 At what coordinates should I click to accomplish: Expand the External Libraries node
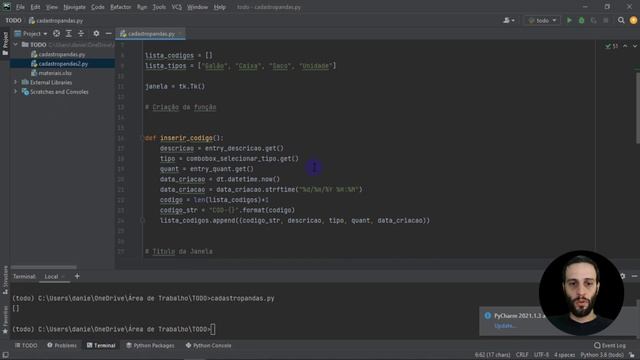pos(16,82)
